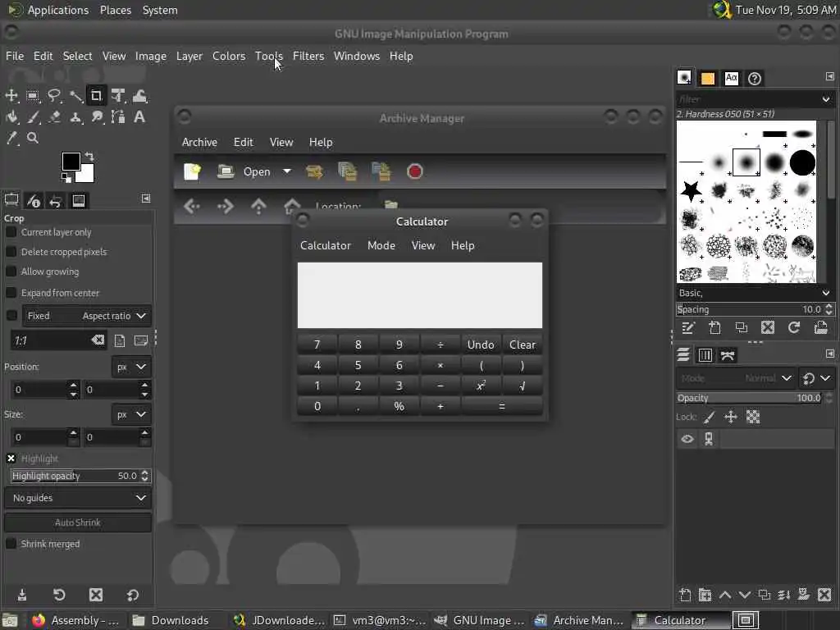840x630 pixels.
Task: Select the Warp Transform tool
Action: (x=139, y=96)
